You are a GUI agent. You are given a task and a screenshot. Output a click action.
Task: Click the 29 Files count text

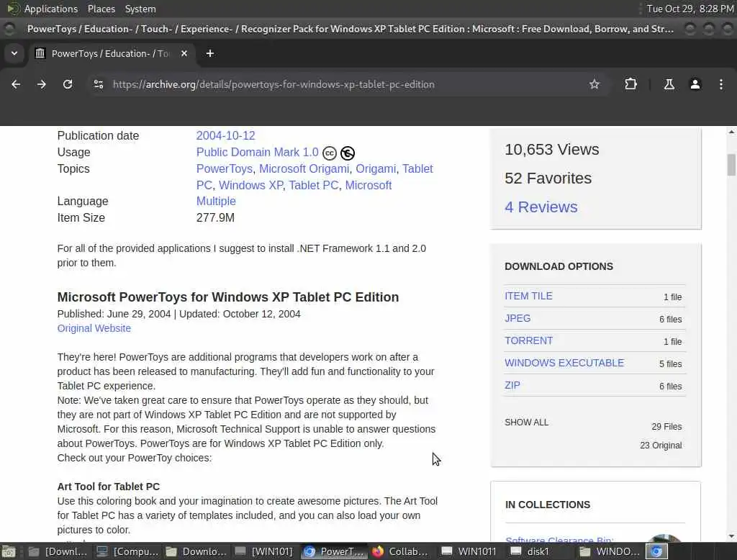pyautogui.click(x=666, y=426)
